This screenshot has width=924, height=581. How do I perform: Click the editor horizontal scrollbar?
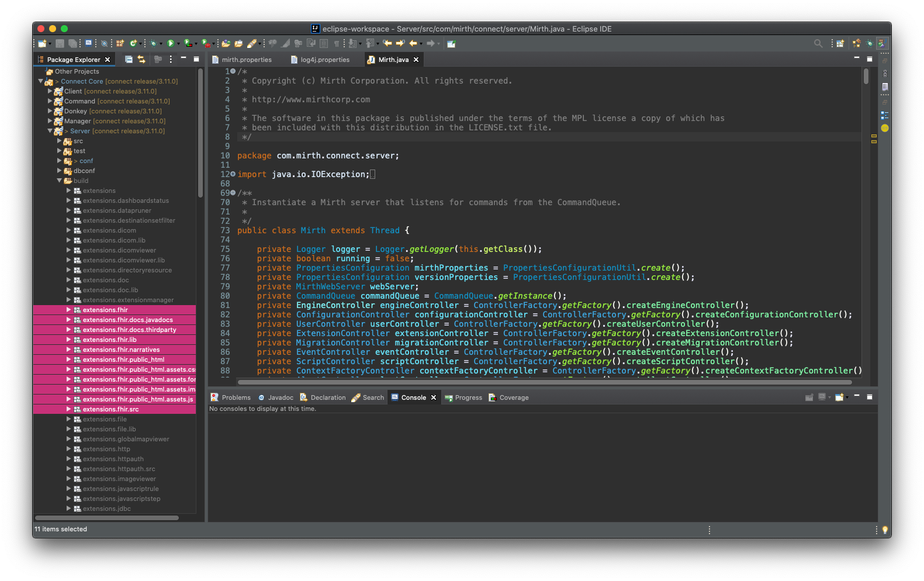click(x=545, y=382)
